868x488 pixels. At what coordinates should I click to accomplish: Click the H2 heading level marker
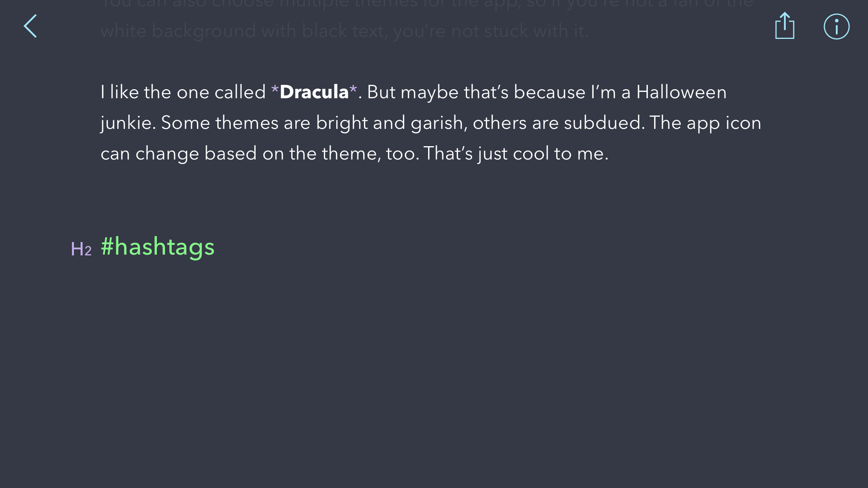pos(81,249)
